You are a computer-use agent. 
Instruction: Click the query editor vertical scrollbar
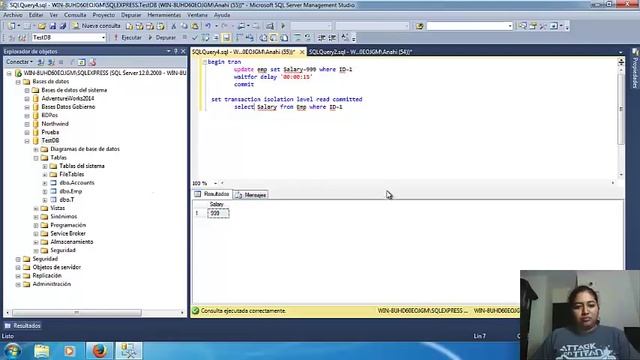(x=621, y=109)
